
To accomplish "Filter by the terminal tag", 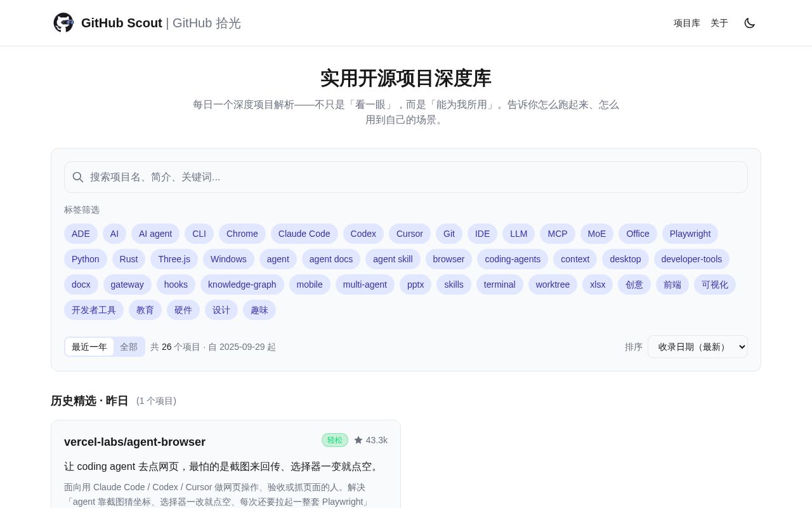I will 500,284.
